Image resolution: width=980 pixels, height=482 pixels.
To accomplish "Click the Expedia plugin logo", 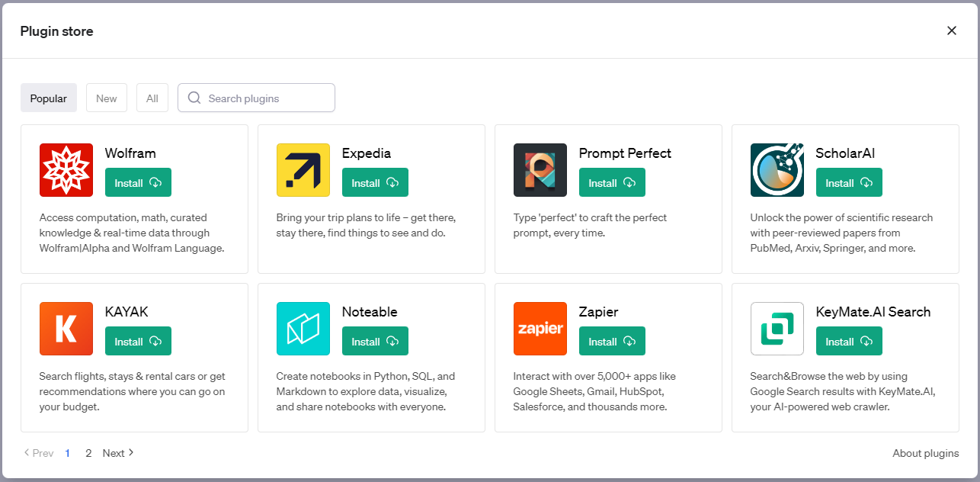I will (x=303, y=170).
